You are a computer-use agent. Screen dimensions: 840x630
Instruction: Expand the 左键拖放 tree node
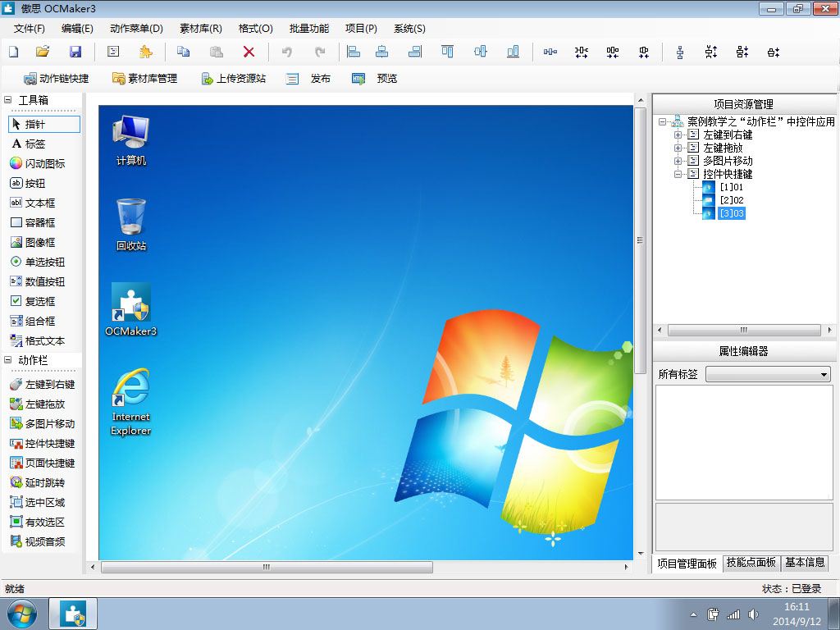coord(678,148)
